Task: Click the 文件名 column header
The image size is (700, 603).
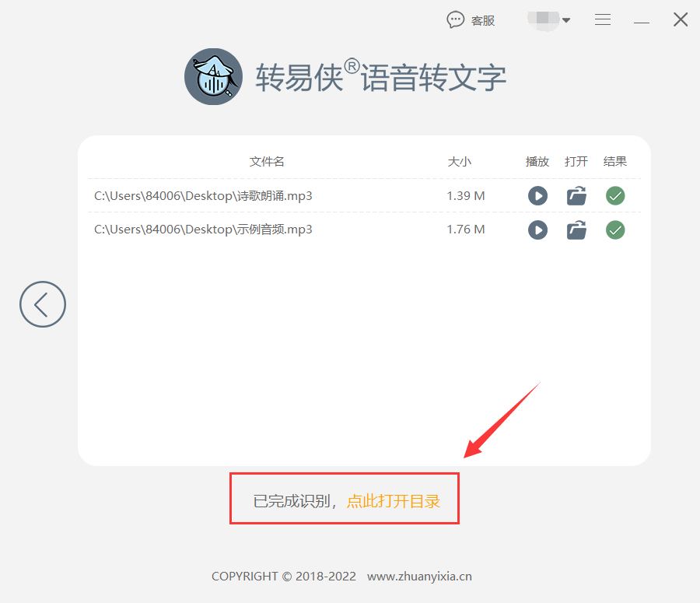Action: pyautogui.click(x=267, y=162)
